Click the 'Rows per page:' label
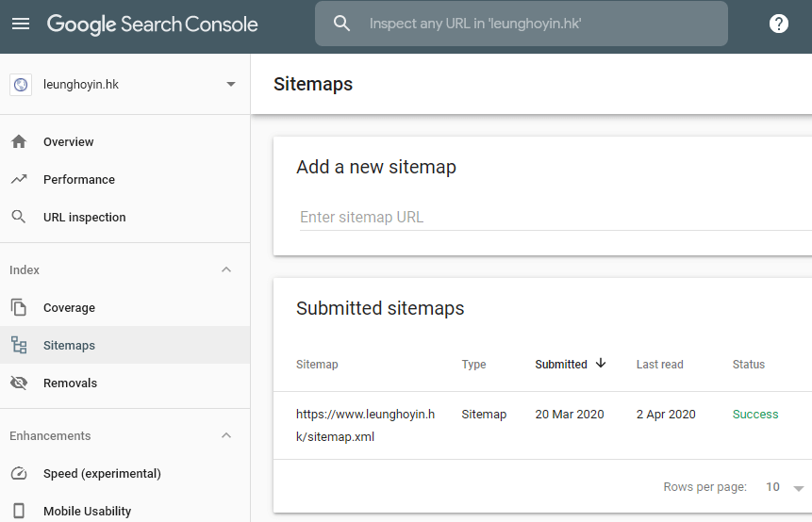Viewport: 812px width, 522px height. pyautogui.click(x=705, y=487)
